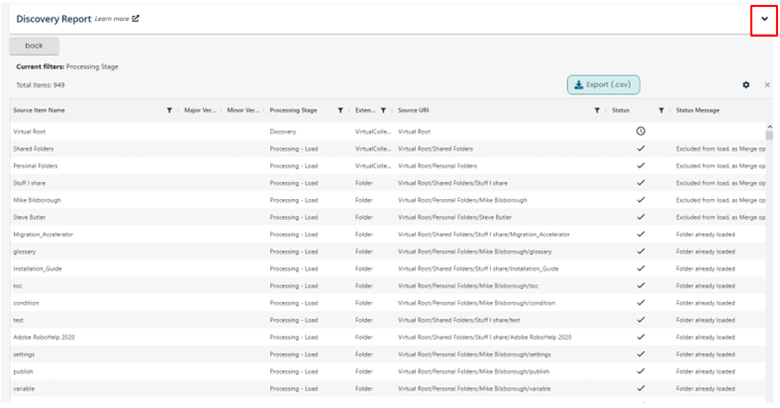This screenshot has height=408, width=780.
Task: Click the checkmark status in glossary row
Action: pyautogui.click(x=641, y=251)
